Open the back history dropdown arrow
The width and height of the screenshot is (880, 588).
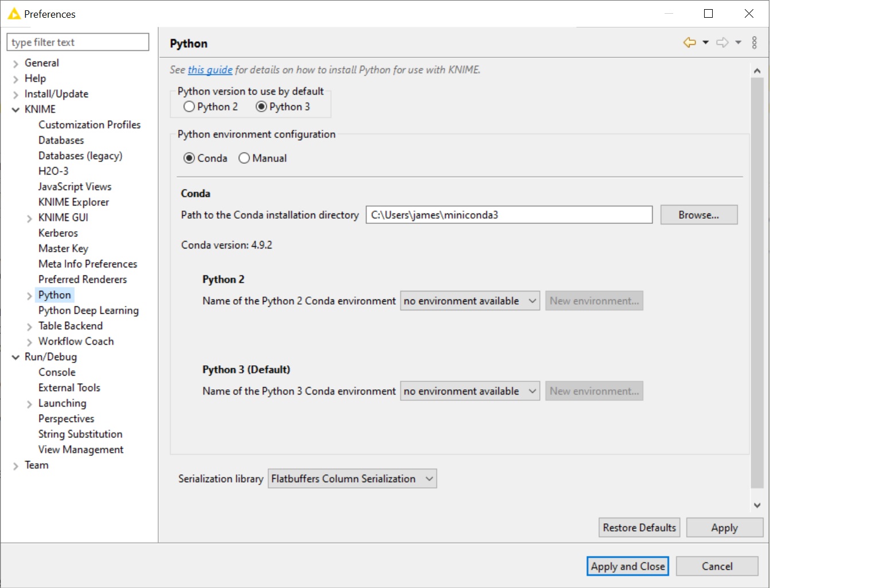[x=706, y=42]
